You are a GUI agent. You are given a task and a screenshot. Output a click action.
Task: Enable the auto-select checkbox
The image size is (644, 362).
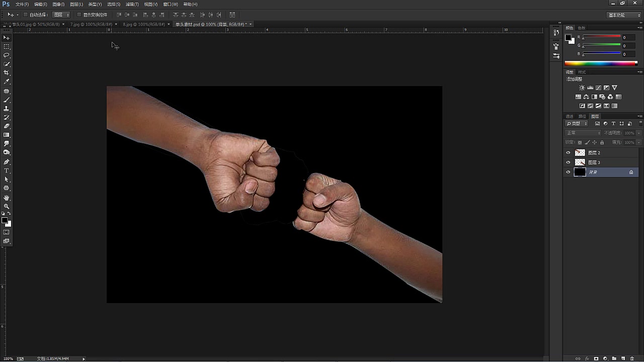click(x=26, y=15)
